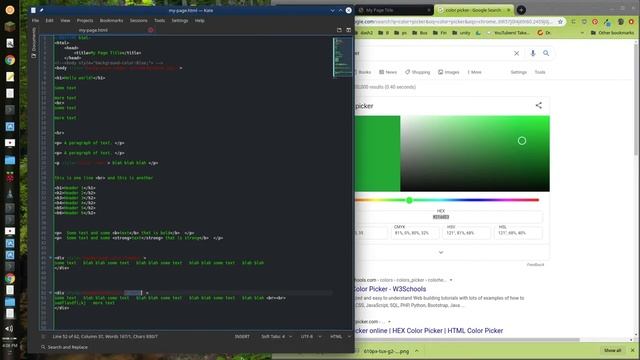The image size is (640, 360).
Task: Switch to My Page Title browser tab
Action: point(393,10)
